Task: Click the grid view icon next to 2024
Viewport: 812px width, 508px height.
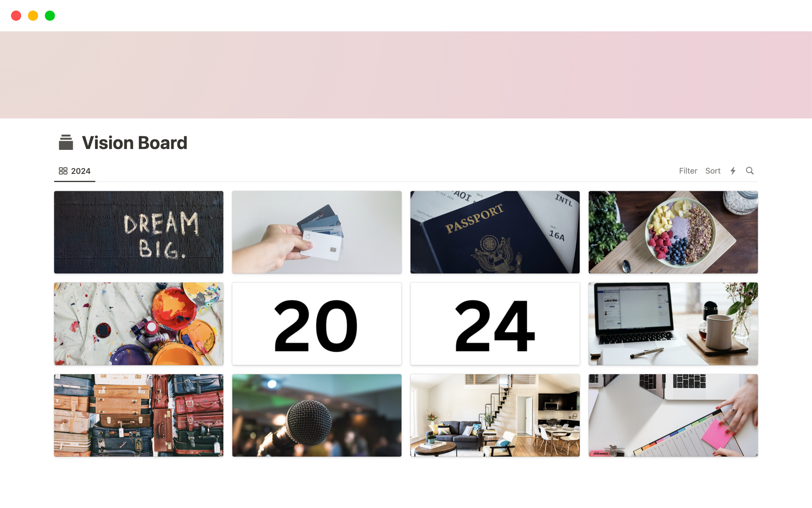Action: click(63, 171)
